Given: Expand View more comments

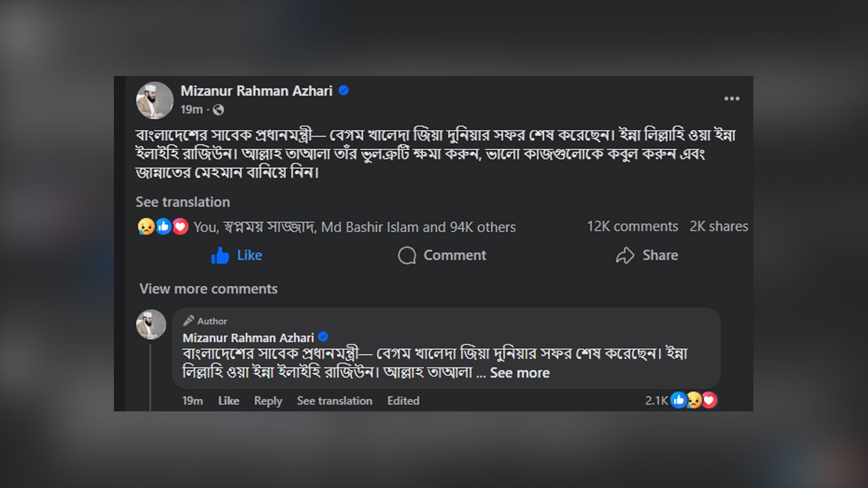Looking at the screenshot, I should [208, 289].
